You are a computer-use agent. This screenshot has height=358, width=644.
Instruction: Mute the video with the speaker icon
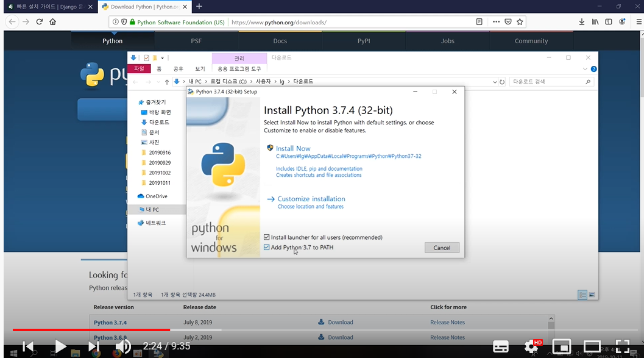click(122, 346)
